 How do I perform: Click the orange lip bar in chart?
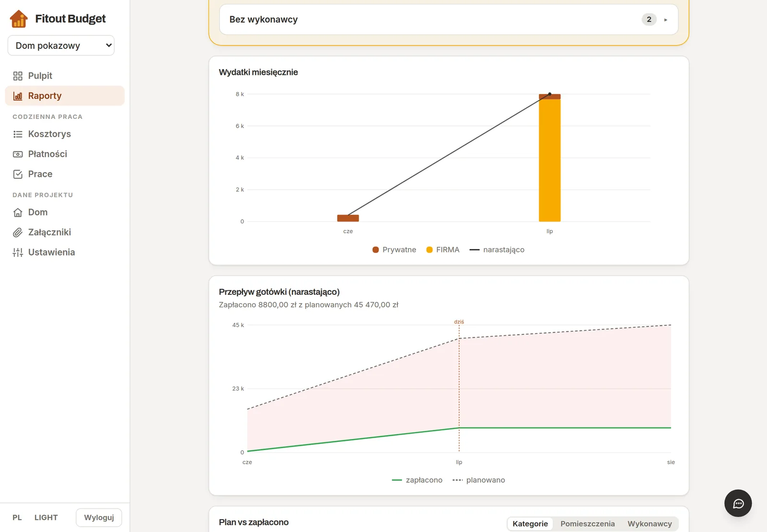549,160
